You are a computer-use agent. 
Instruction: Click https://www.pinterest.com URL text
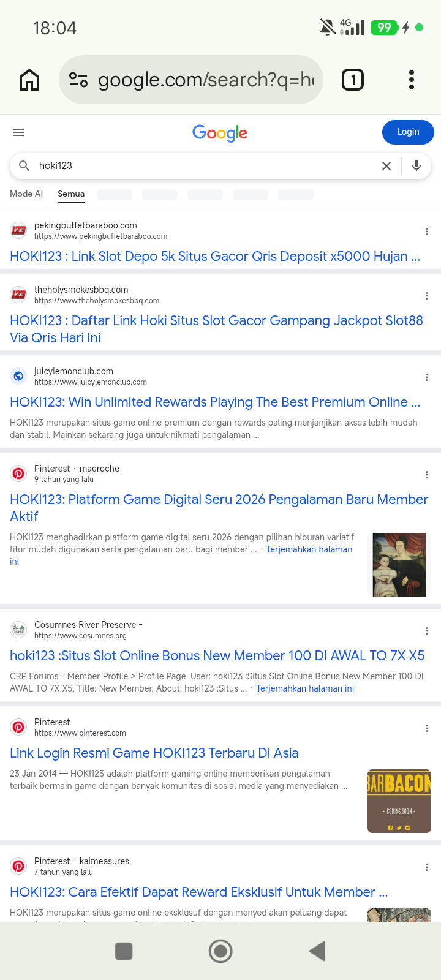[x=80, y=733]
